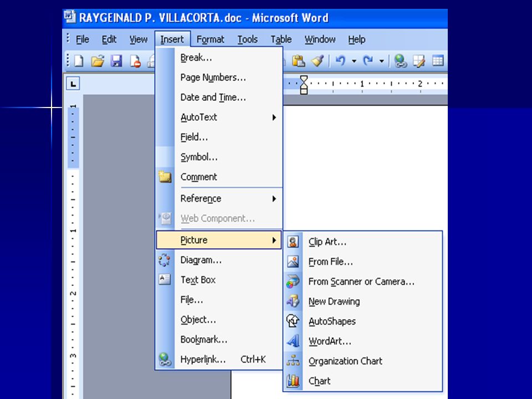The width and height of the screenshot is (532, 399).
Task: Click the WordArt letter A icon
Action: 293,341
